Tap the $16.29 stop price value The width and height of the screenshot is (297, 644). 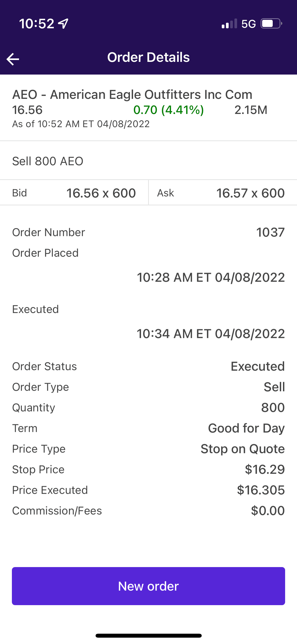[x=265, y=470]
